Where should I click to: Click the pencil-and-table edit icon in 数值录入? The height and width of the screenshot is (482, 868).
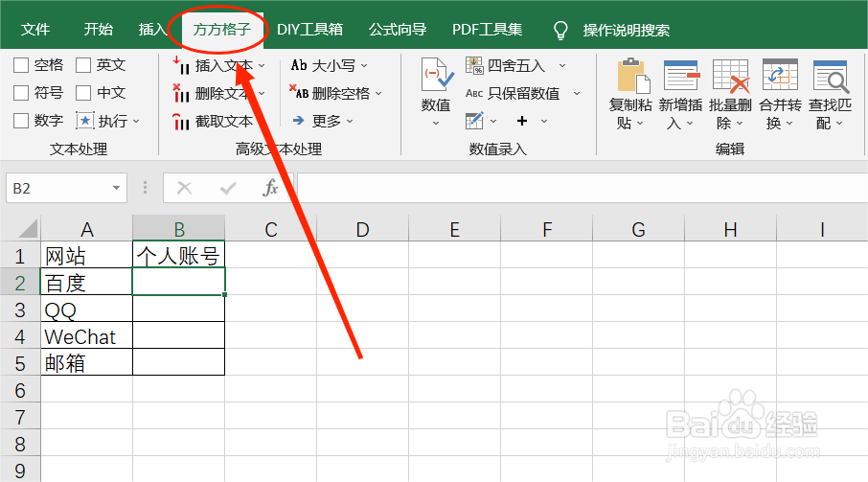click(474, 120)
